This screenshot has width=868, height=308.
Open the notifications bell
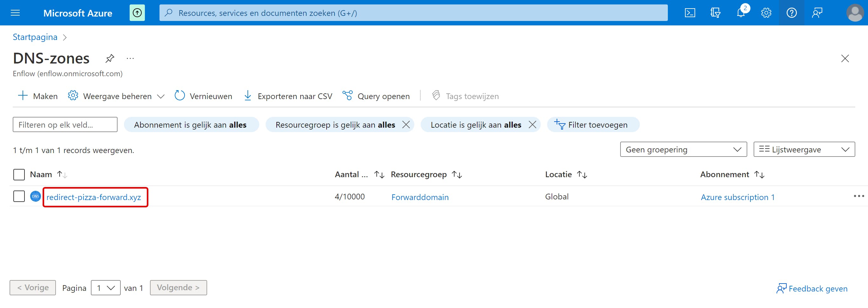(741, 13)
